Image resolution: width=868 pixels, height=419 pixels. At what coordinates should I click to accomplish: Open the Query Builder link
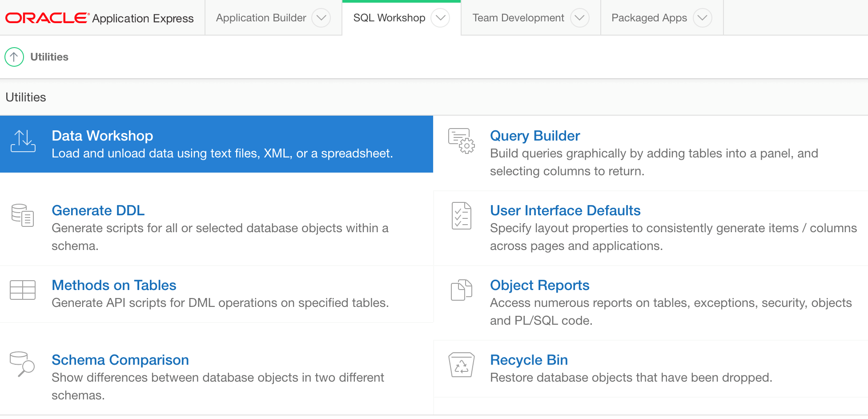[535, 136]
